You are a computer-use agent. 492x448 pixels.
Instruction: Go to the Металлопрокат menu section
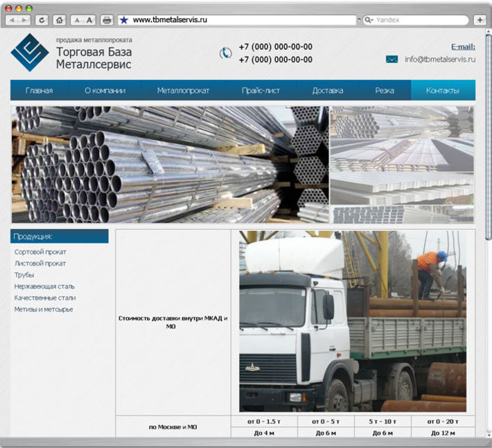(x=183, y=90)
